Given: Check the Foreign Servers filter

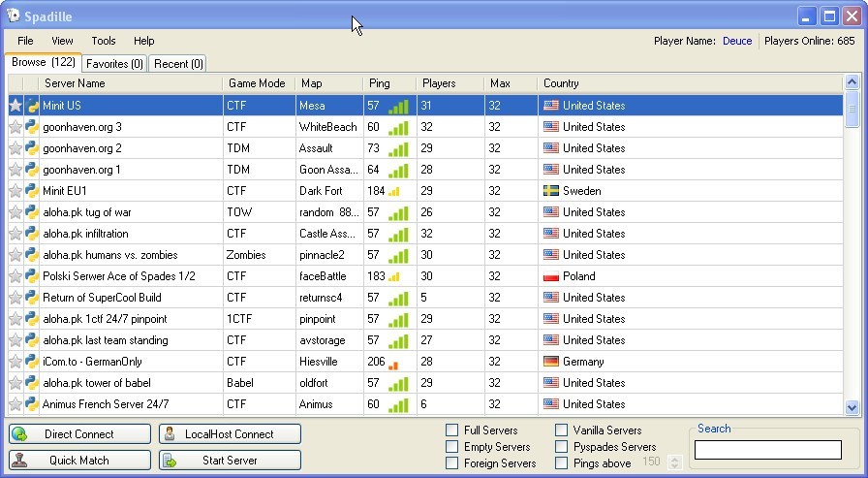Looking at the screenshot, I should pos(452,463).
